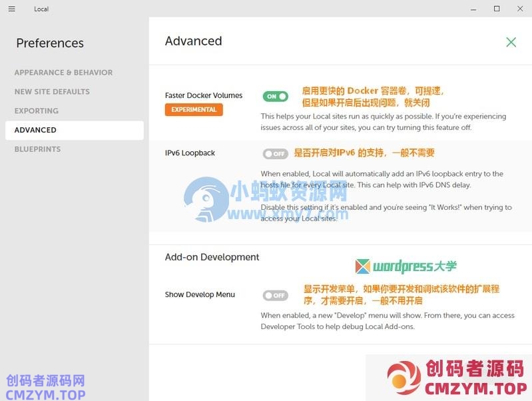Close the Local application window

point(520,9)
